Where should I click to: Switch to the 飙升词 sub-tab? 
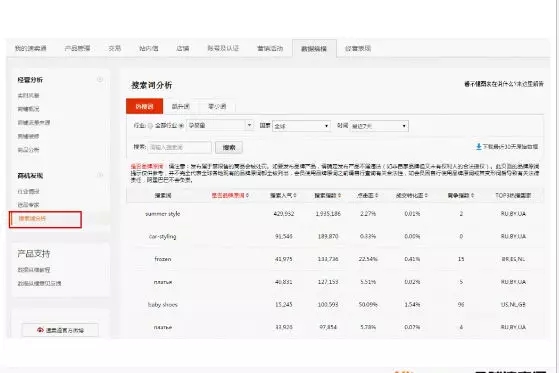tap(181, 106)
